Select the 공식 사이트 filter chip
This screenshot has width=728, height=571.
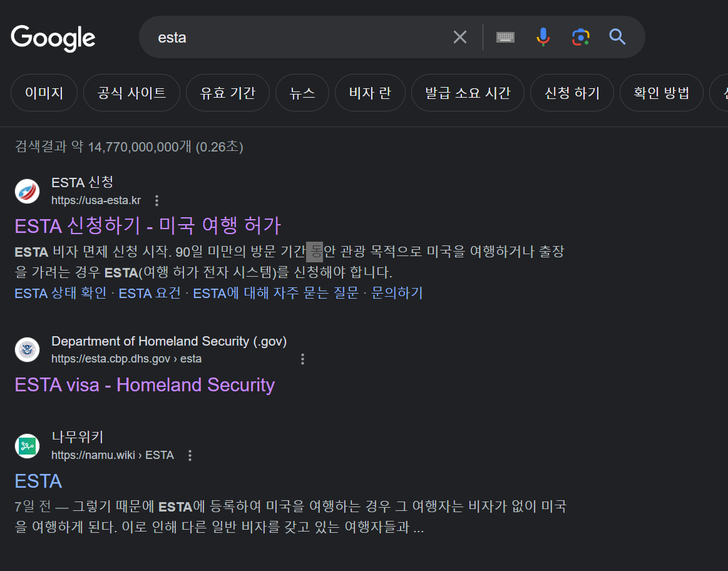click(x=131, y=92)
